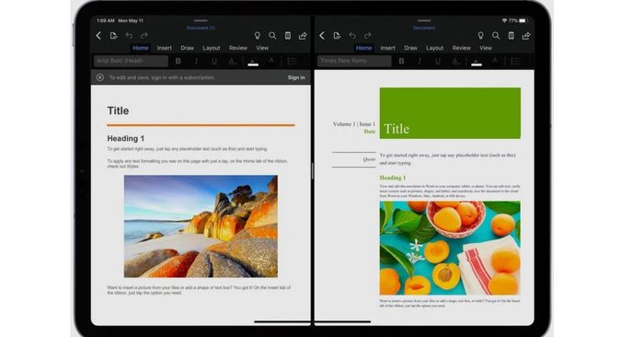Open the Insert tab in right window
644x337 pixels.
click(387, 48)
